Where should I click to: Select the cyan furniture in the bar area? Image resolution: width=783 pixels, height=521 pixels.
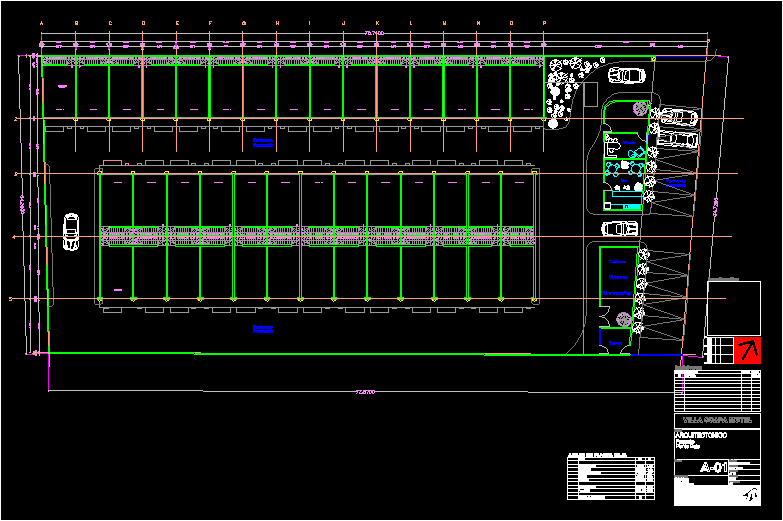[626, 168]
